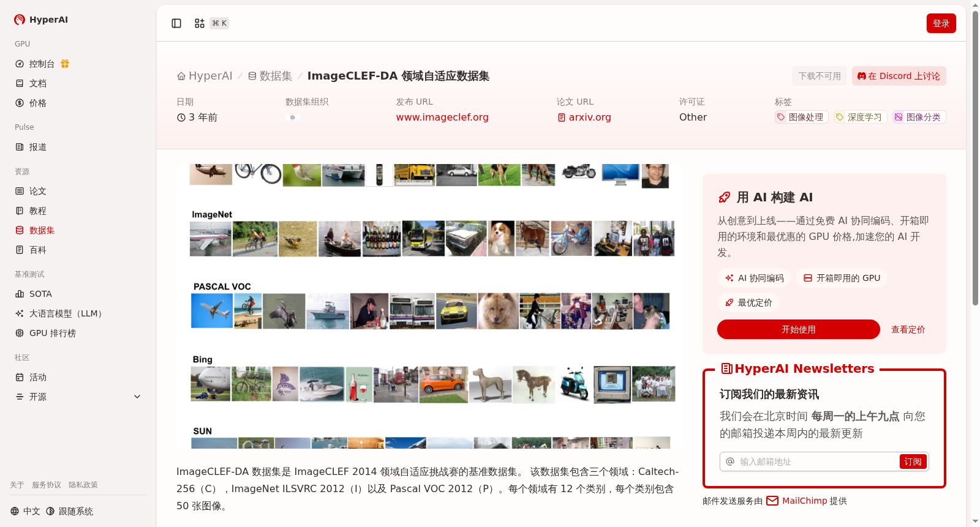
Task: Click 关于 footer link
Action: point(17,485)
